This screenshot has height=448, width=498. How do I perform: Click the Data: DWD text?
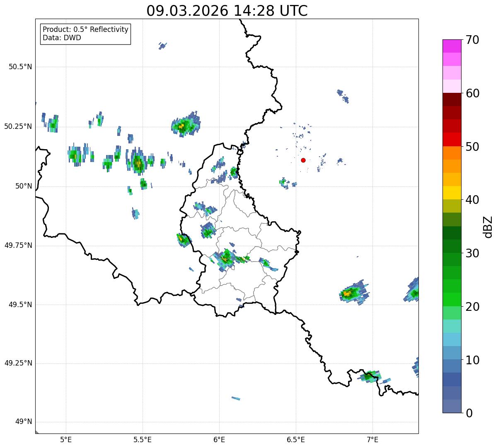point(62,38)
